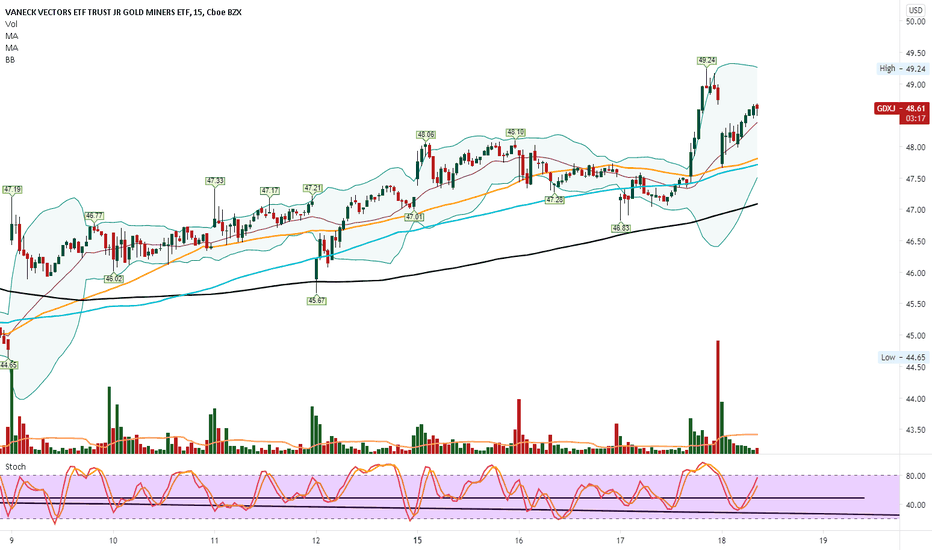Click date 12 on time axis

316,540
